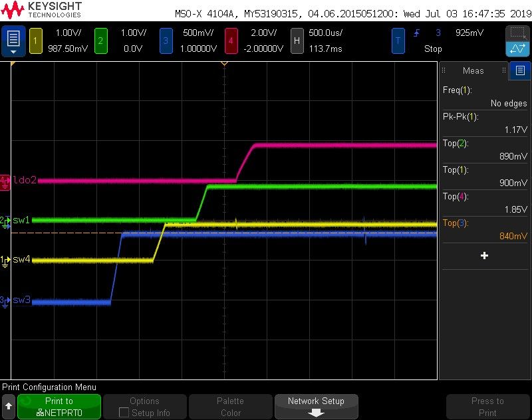Open Network Setup submenu
The image size is (532, 420).
[317, 407]
